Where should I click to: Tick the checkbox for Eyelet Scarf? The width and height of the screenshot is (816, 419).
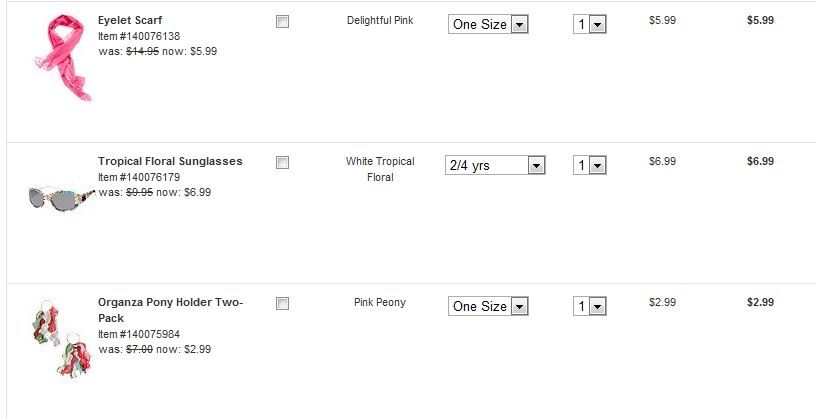[282, 22]
